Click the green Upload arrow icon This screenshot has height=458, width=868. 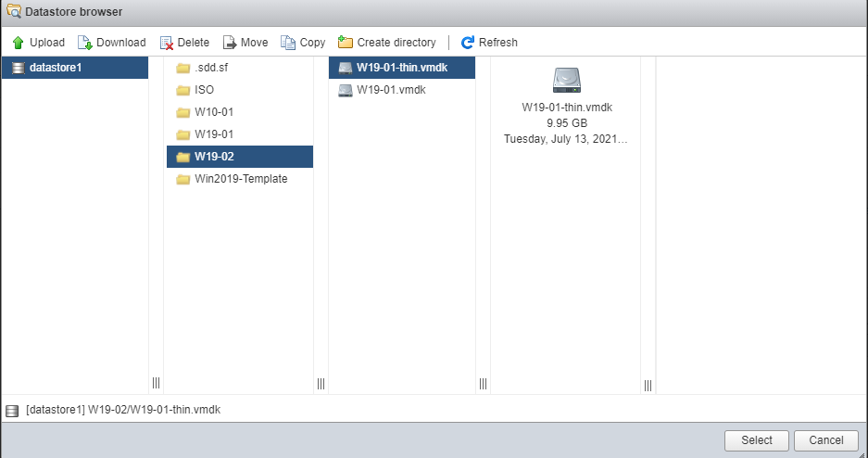click(19, 43)
